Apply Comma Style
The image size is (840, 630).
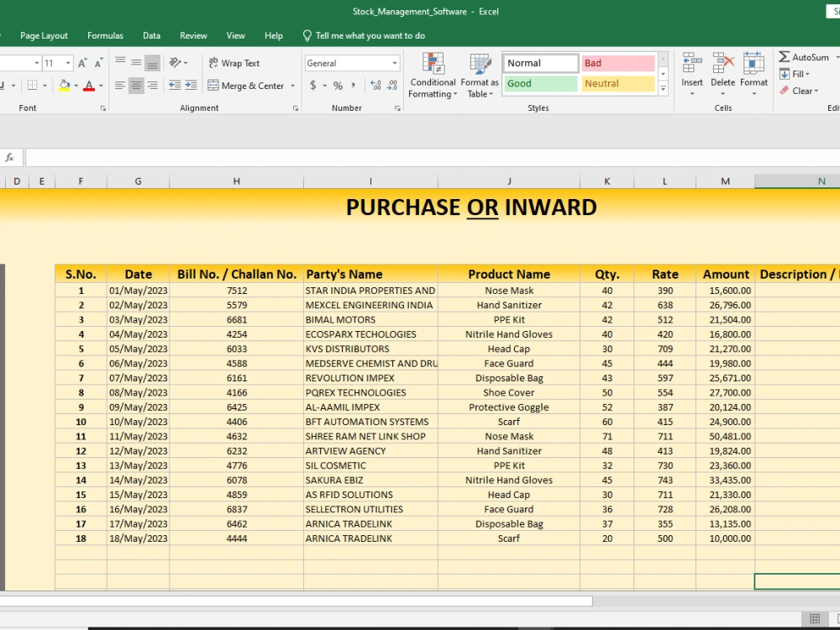[x=353, y=85]
